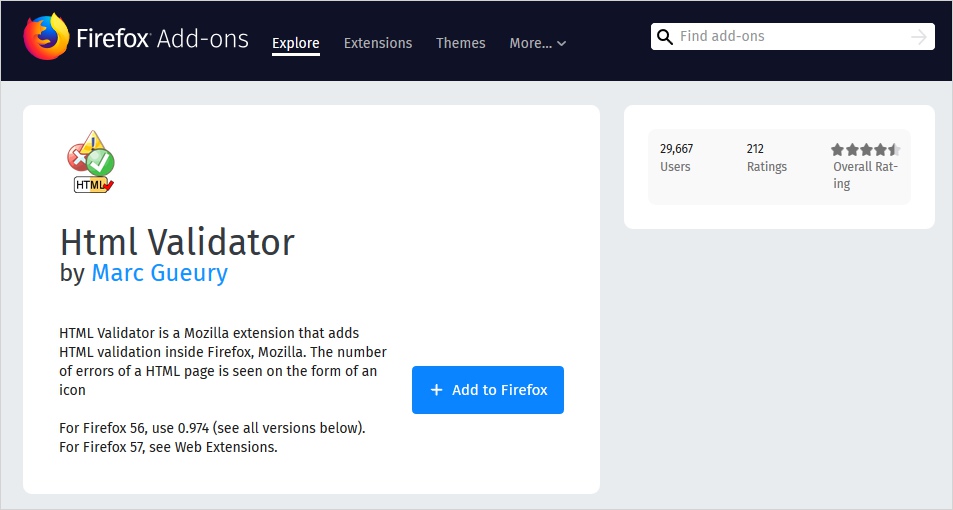Screen dimensions: 953x510
Task: Click the first star in the rating
Action: coord(837,150)
